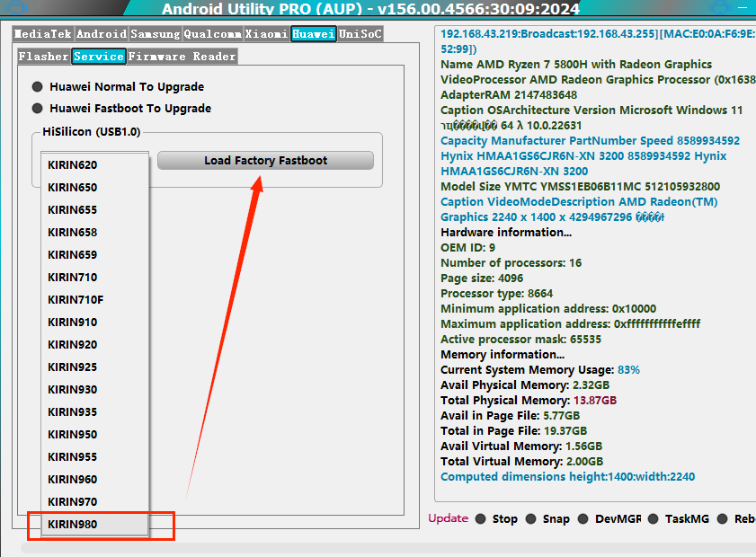Click the AdapterRAM 2147483648 line
Screen dimensions: 756x557
(x=509, y=95)
